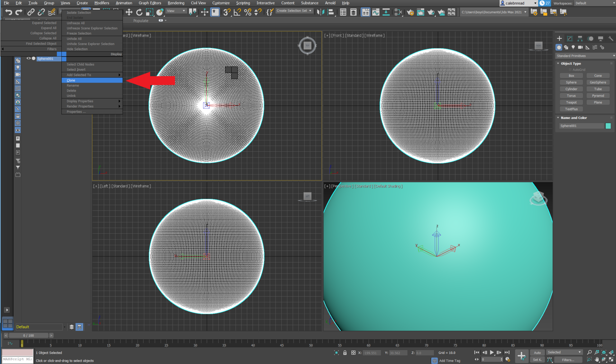Click the ViewCube in the Perspective viewport

click(x=538, y=198)
